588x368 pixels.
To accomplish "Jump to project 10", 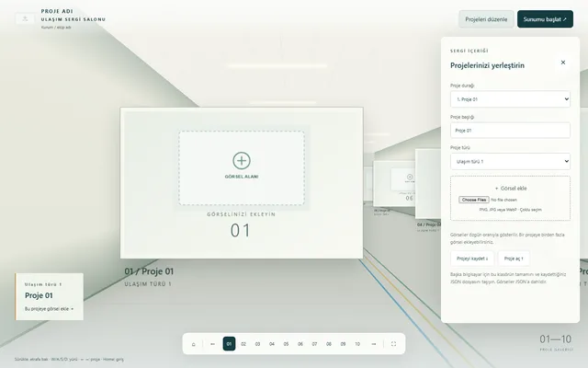I will click(x=357, y=344).
